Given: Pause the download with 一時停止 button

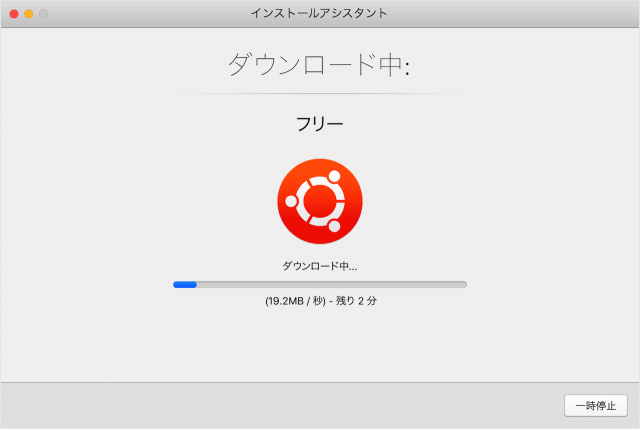Looking at the screenshot, I should coord(596,405).
